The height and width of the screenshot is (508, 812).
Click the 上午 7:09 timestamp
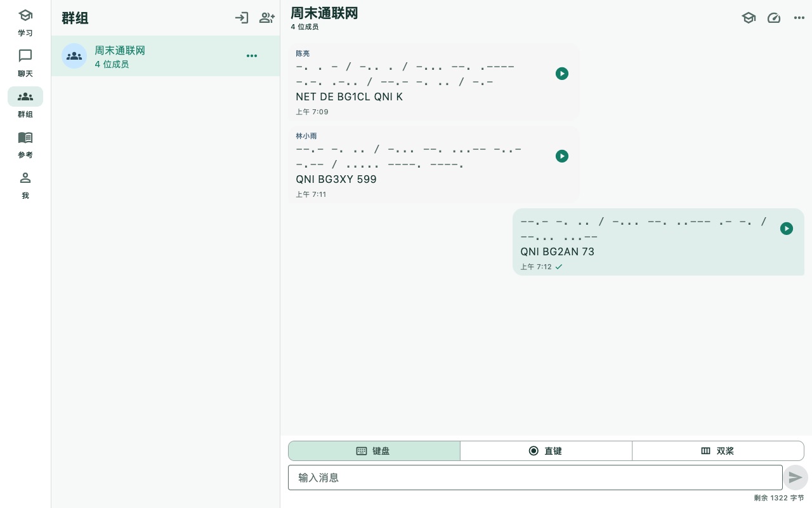click(312, 112)
